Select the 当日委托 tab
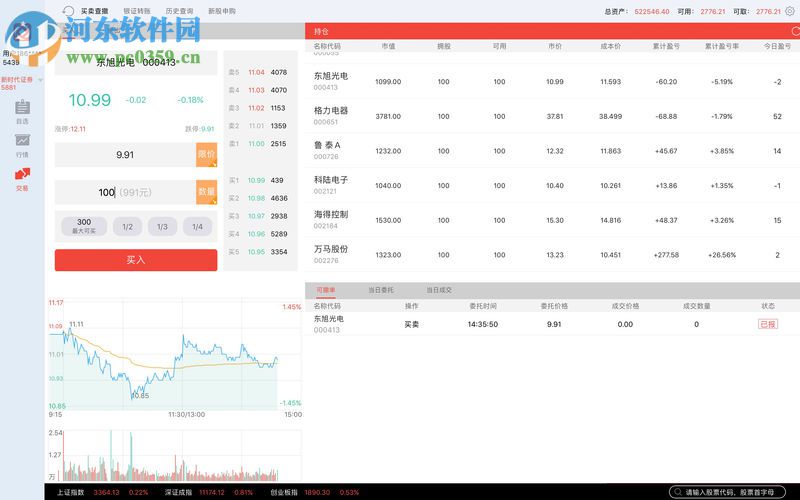Image resolution: width=800 pixels, height=500 pixels. click(x=381, y=290)
